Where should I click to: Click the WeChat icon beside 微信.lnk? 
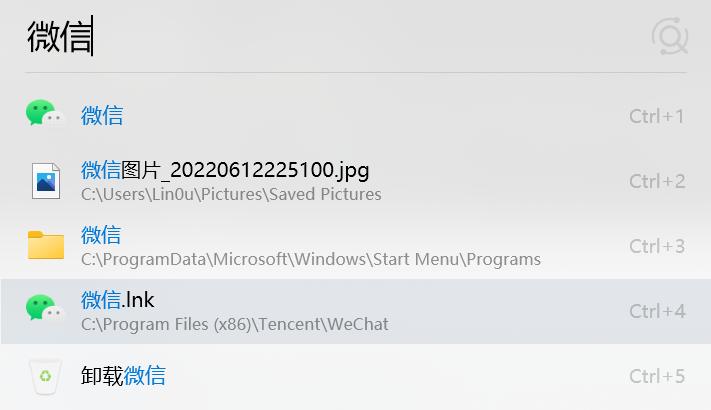[x=45, y=308]
